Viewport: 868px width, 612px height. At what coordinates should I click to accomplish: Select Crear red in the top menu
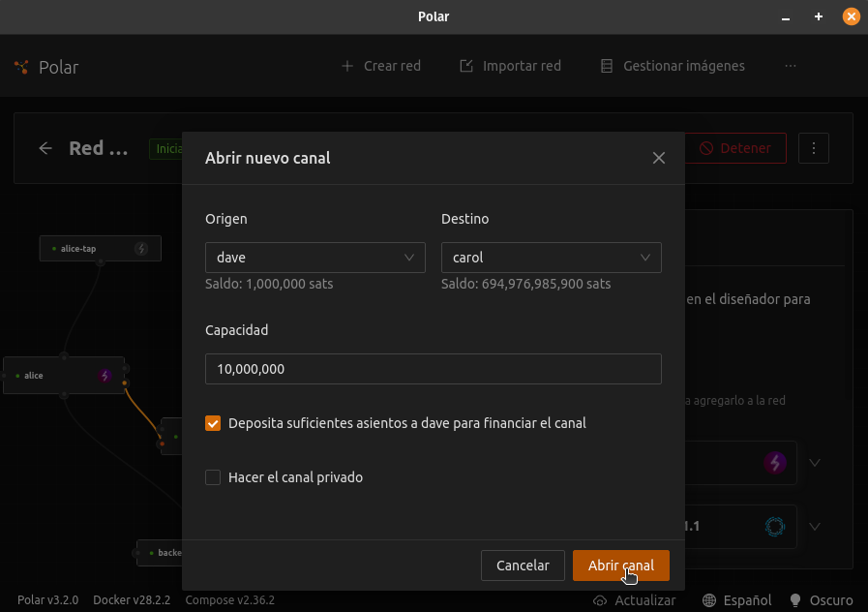pyautogui.click(x=381, y=66)
